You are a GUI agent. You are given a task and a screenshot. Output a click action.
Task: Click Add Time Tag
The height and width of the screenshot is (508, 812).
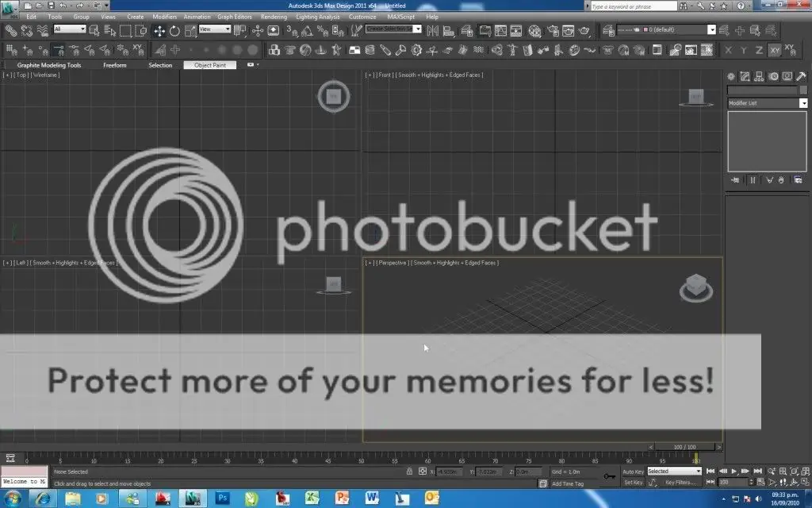click(x=568, y=483)
